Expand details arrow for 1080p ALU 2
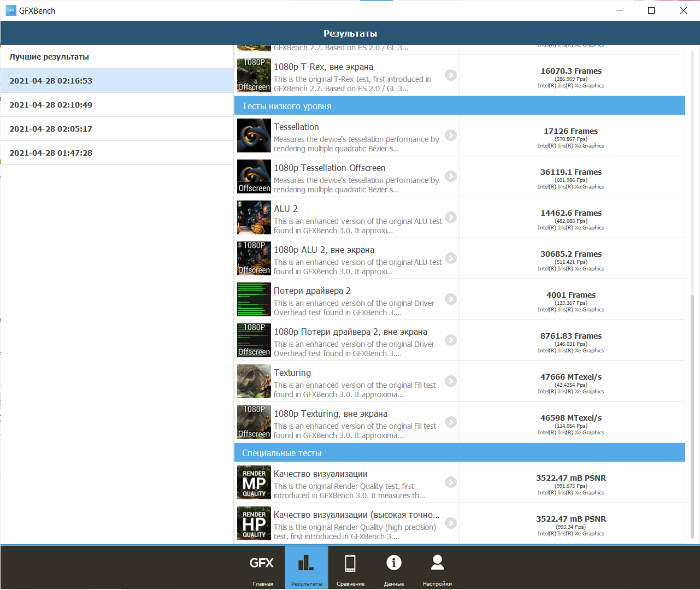This screenshot has width=700, height=590. click(451, 258)
